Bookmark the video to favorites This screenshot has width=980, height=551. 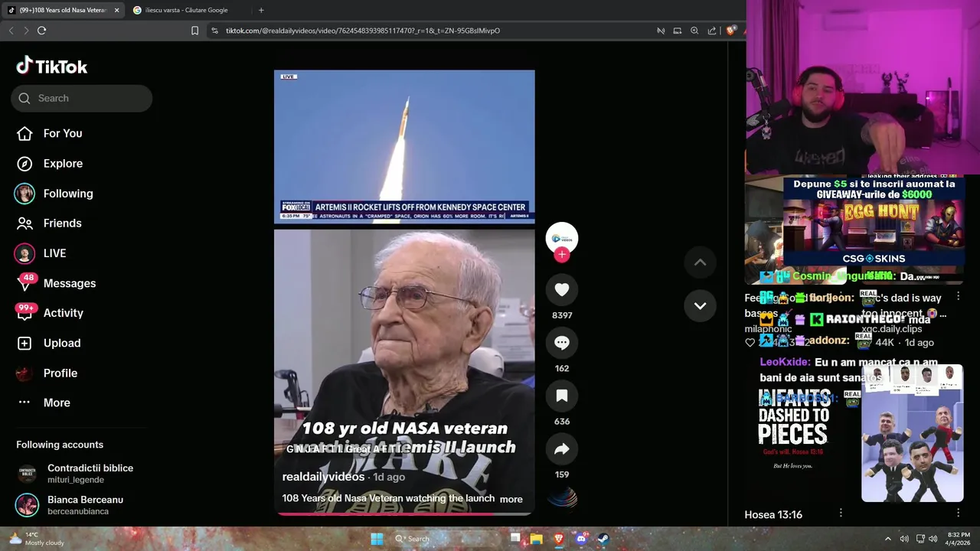coord(562,396)
